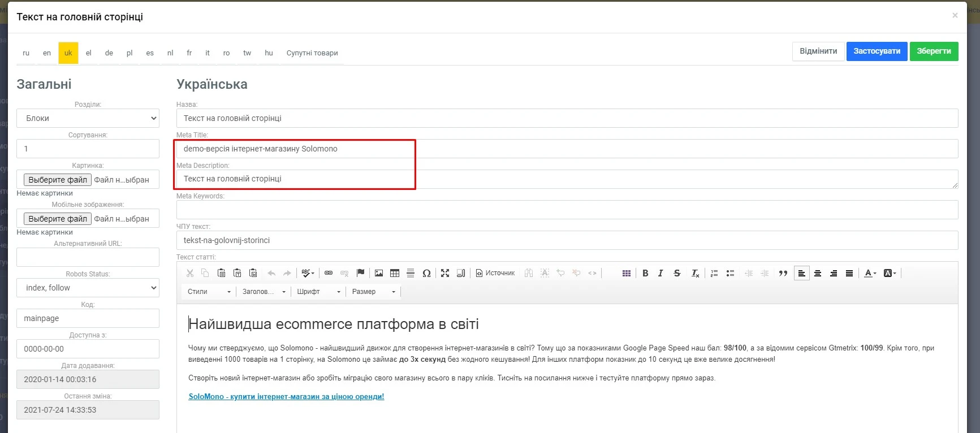Click the Код field containing mainpage
Screen dimensions: 980x433
click(88, 318)
